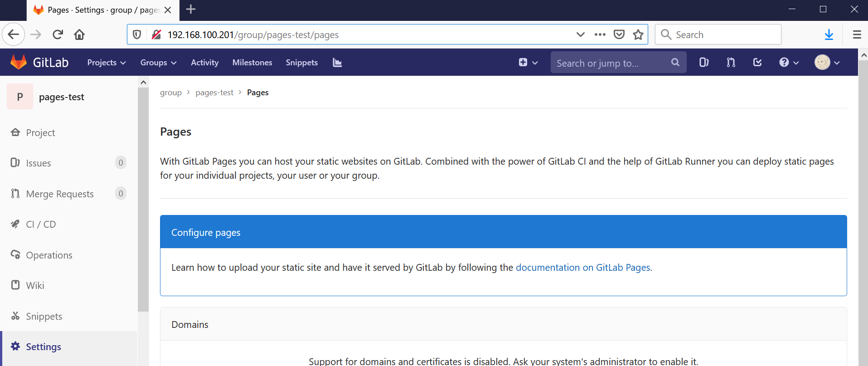Open the To-Do list icon
Screen dimensions: 868x366
click(x=757, y=63)
